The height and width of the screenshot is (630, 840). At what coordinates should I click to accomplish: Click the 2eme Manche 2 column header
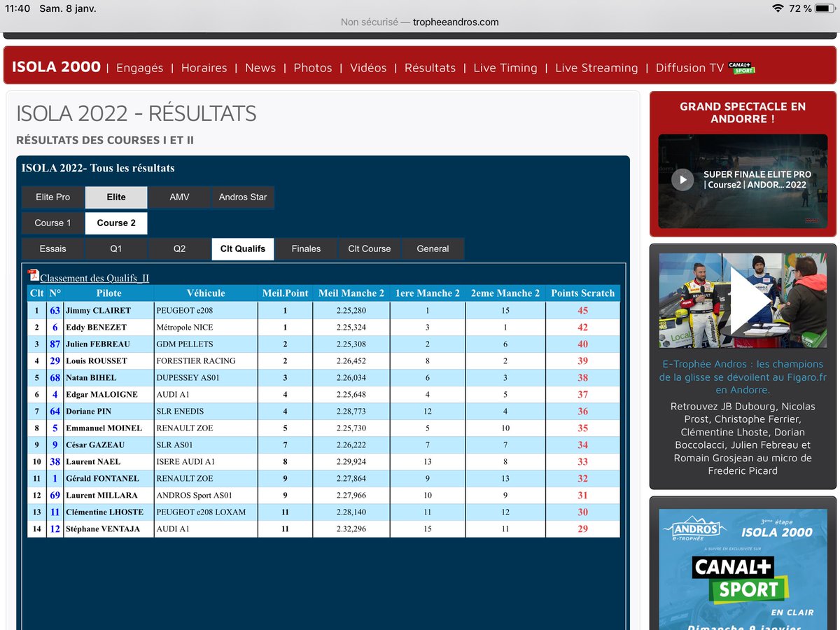coord(505,293)
